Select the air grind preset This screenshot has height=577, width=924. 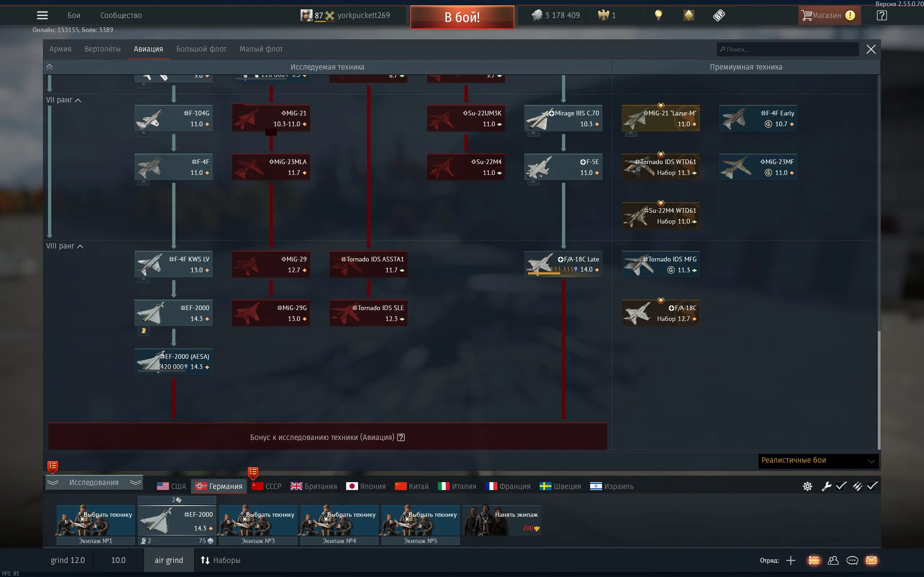[x=169, y=560]
